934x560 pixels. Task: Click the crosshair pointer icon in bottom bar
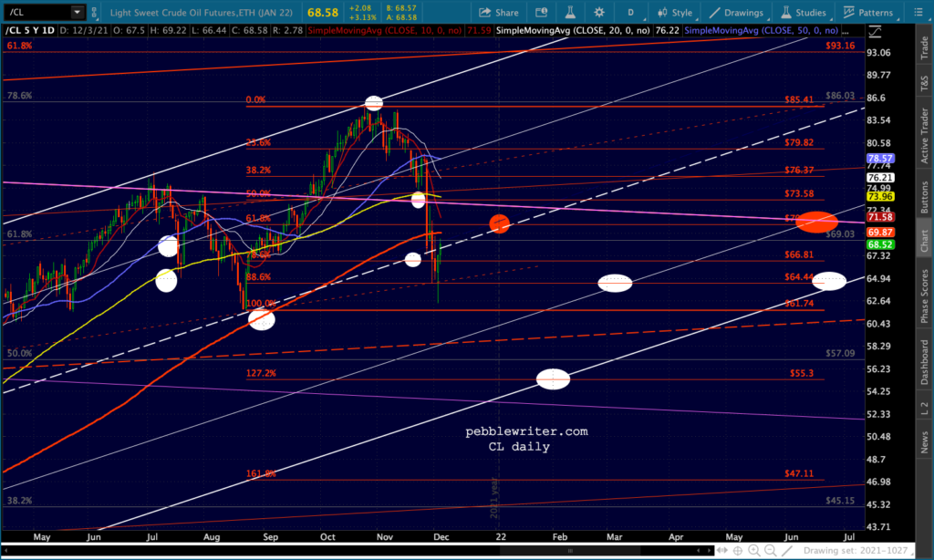pos(738,551)
